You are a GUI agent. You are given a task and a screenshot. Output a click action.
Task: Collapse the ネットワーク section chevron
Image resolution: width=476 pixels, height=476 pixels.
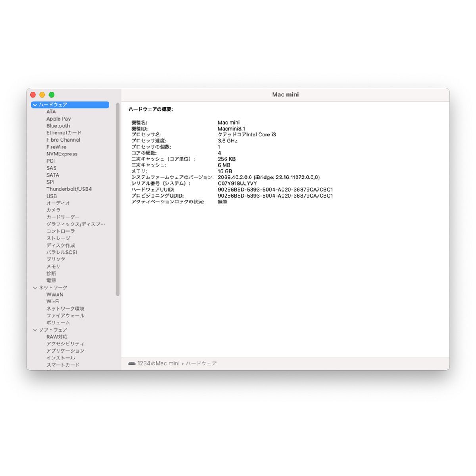pyautogui.click(x=35, y=288)
